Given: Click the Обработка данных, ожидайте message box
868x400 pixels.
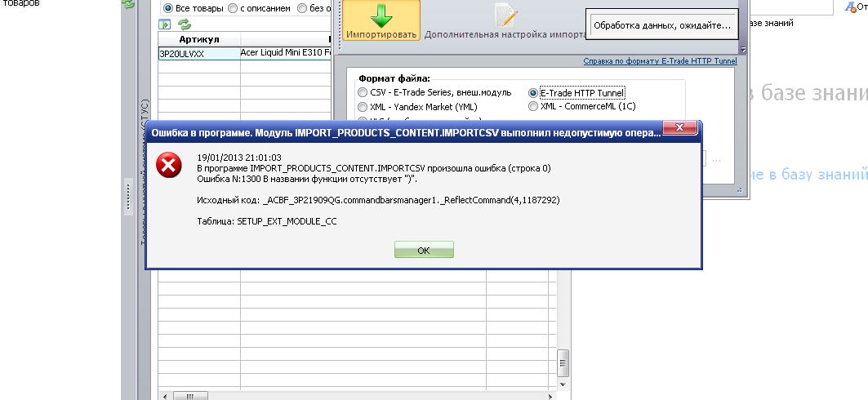Looking at the screenshot, I should coord(661,24).
